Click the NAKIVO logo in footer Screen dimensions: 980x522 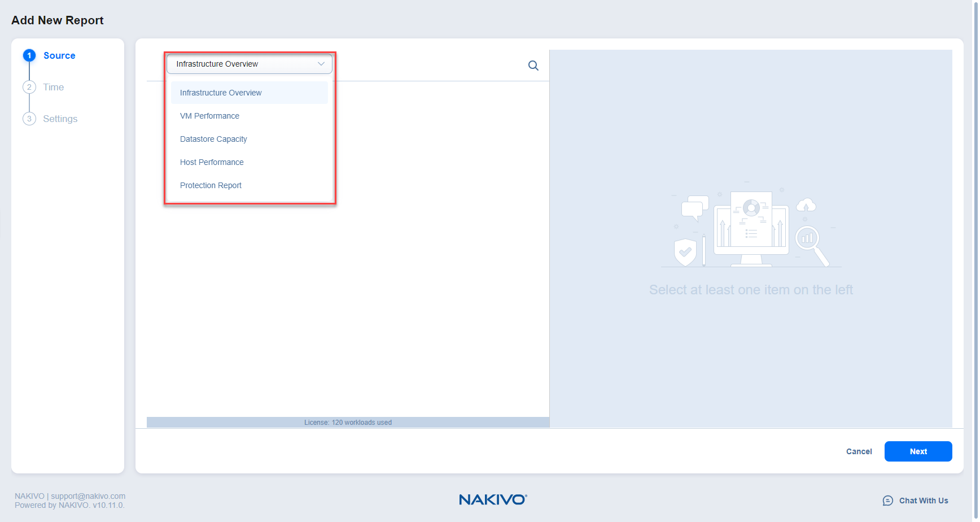point(492,499)
